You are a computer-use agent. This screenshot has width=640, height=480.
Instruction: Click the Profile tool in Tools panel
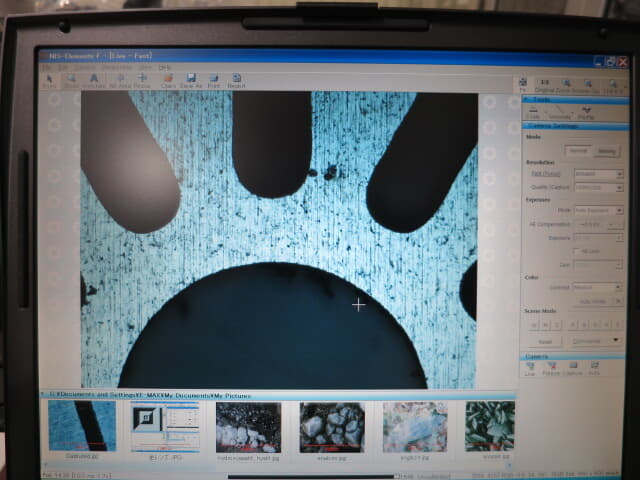(586, 113)
